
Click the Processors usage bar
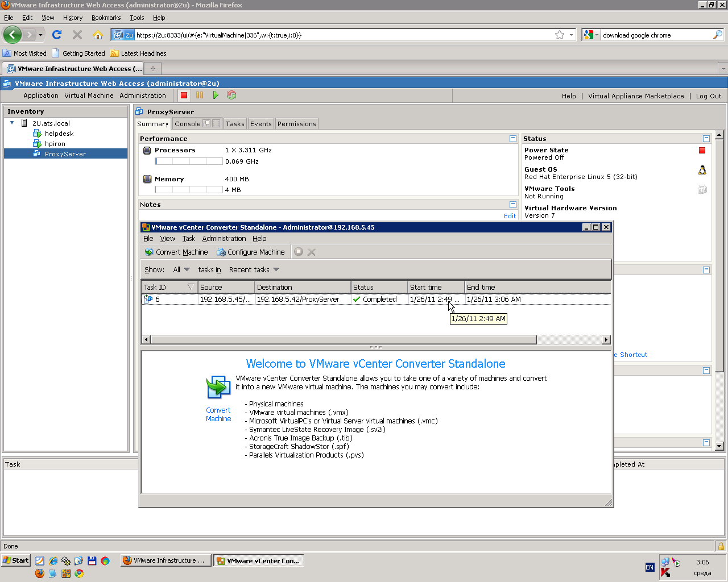point(189,161)
